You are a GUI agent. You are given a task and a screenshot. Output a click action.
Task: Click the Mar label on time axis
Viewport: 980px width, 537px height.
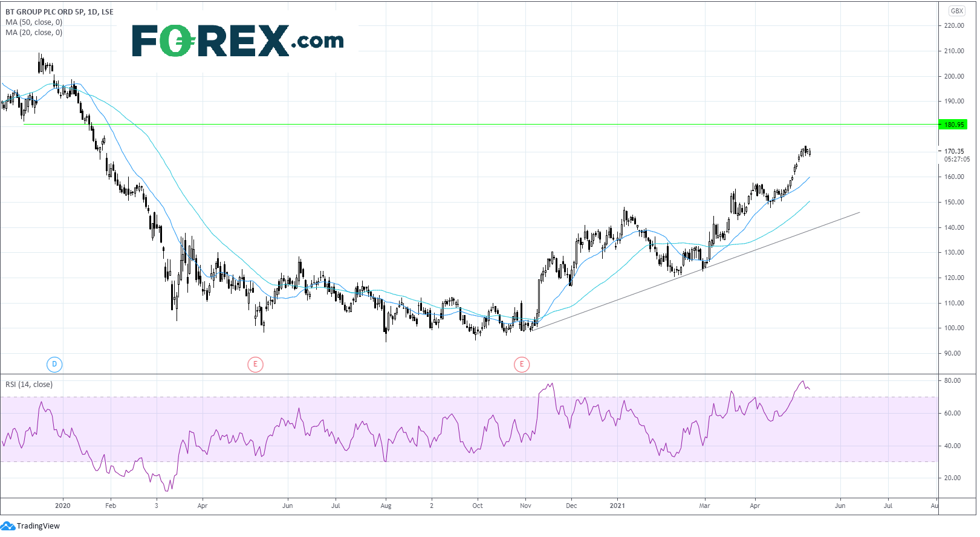704,506
